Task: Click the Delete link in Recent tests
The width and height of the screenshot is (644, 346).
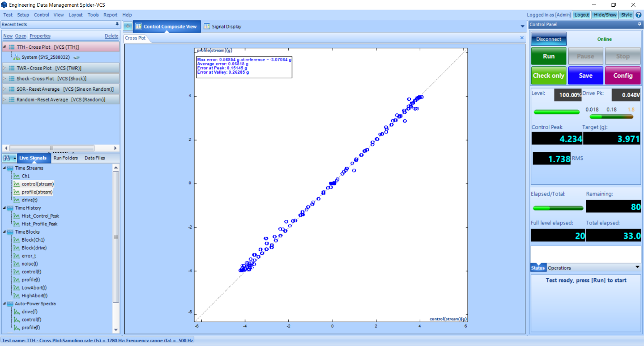Action: tap(111, 36)
